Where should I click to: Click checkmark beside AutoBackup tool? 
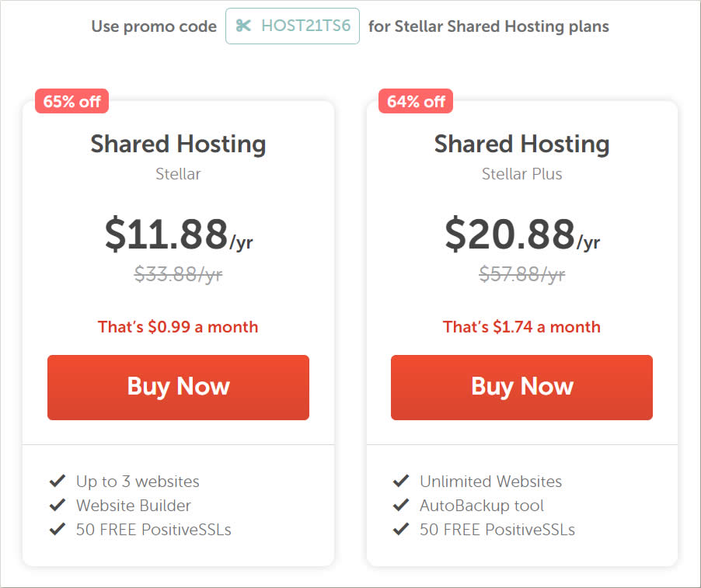click(401, 505)
